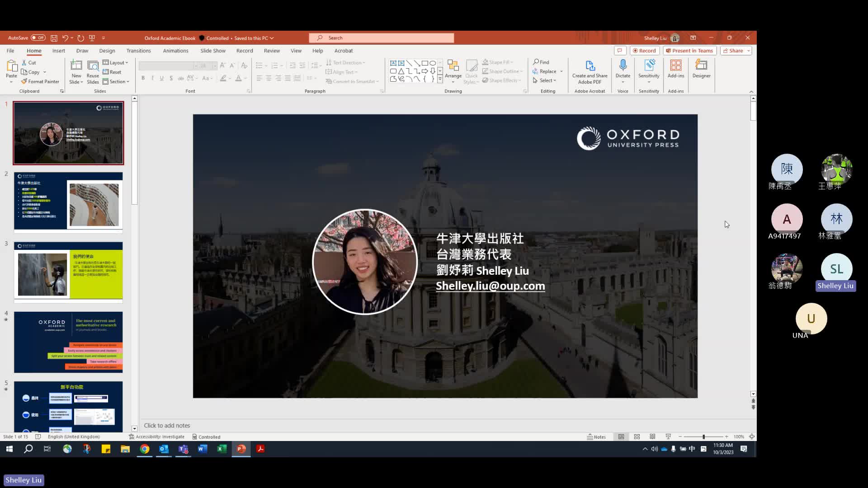Open the Insert tab
The width and height of the screenshot is (868, 488).
(58, 51)
